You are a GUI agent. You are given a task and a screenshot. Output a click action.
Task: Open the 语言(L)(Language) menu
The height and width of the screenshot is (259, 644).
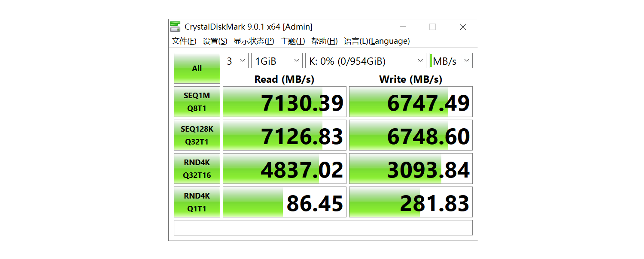click(x=377, y=41)
